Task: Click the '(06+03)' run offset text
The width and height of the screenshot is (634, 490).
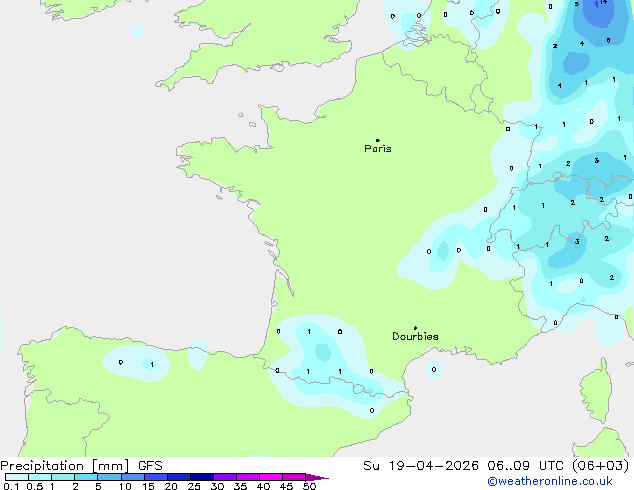Action: tap(600, 466)
